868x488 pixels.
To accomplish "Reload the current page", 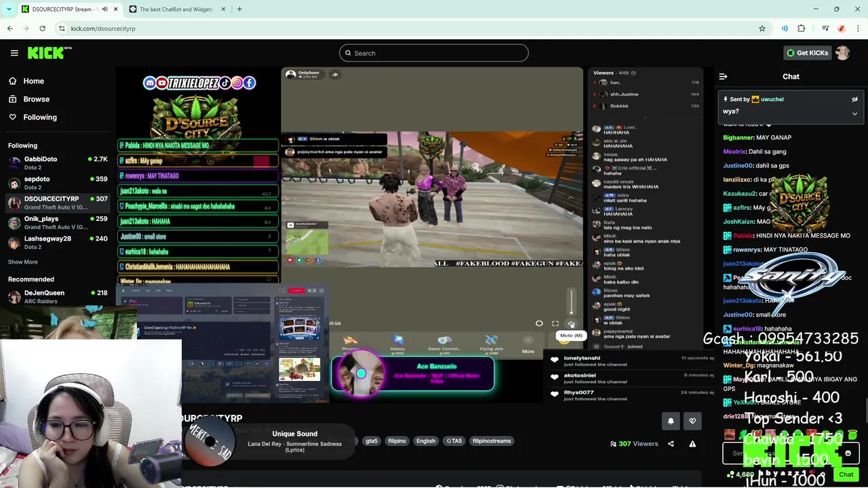I will (x=42, y=28).
